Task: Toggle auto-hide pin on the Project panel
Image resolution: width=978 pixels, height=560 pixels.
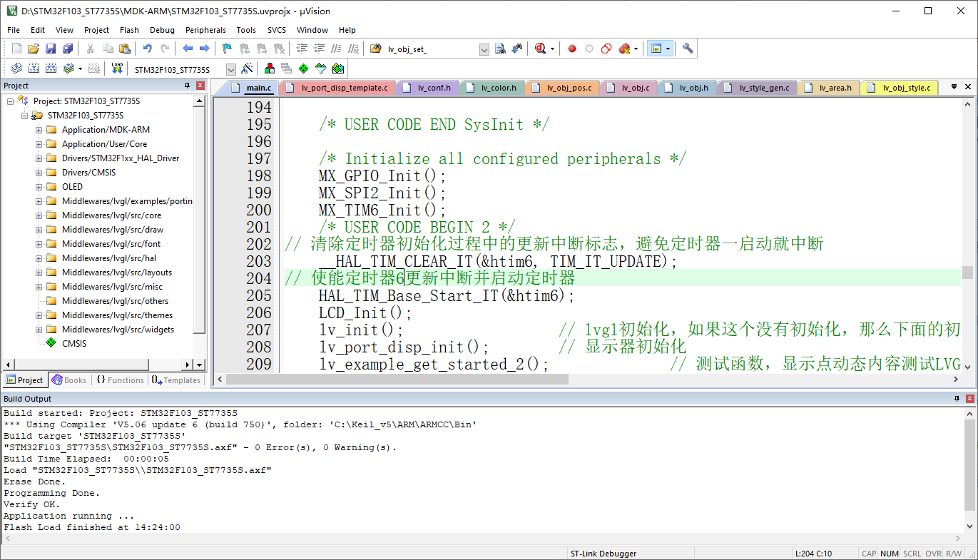Action: (x=188, y=86)
